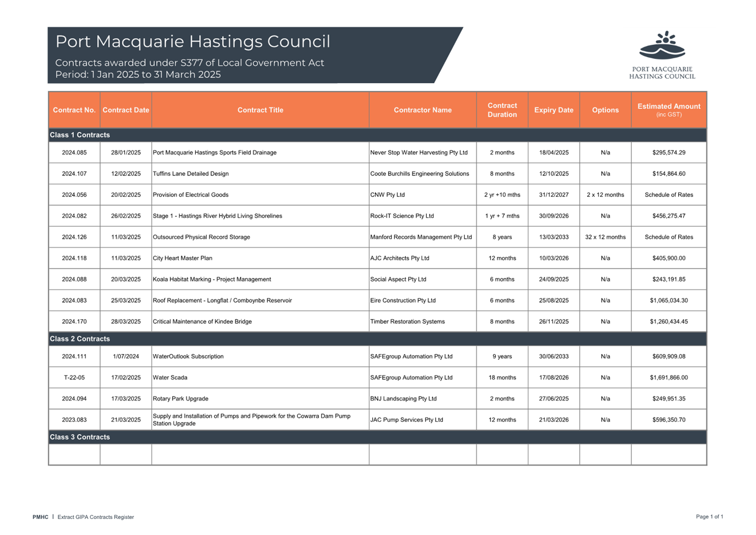The height and width of the screenshot is (535, 756).
Task: Click the "Options" column header
Action: coord(605,110)
